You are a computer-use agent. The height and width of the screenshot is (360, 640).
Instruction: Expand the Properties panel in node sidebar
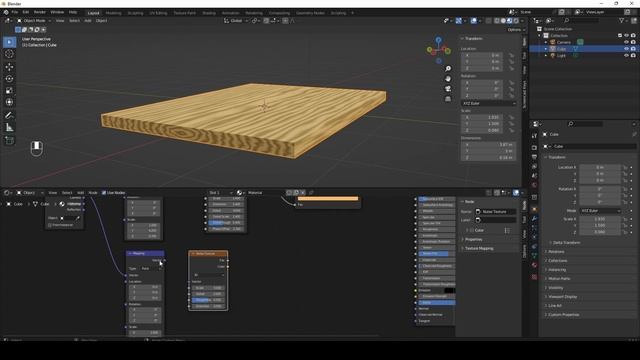pos(473,239)
